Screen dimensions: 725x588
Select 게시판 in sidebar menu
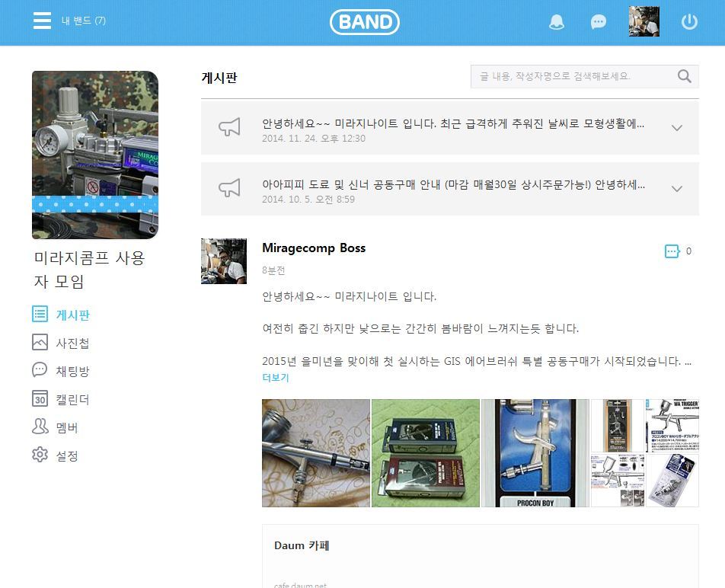[x=72, y=315]
